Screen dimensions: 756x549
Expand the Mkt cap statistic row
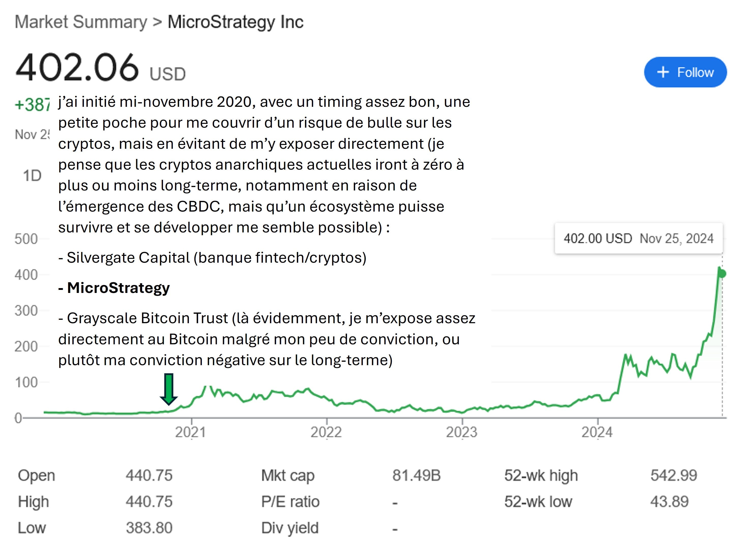pyautogui.click(x=289, y=476)
